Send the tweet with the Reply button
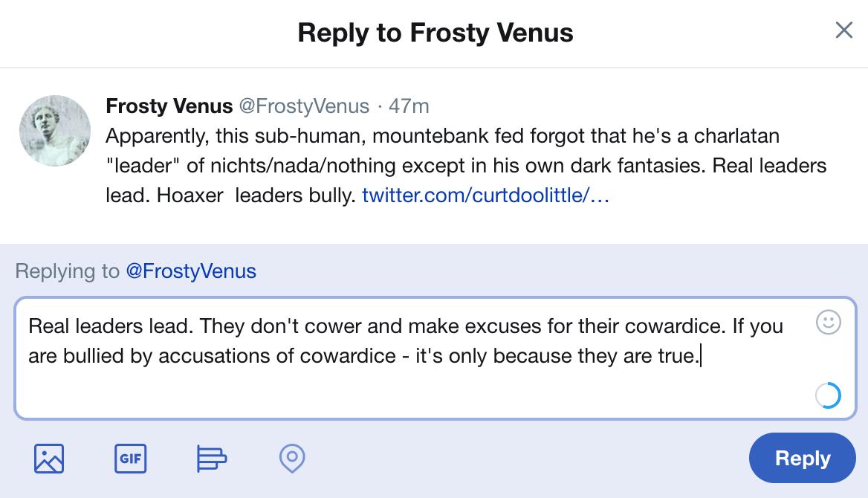The image size is (868, 498). tap(803, 458)
